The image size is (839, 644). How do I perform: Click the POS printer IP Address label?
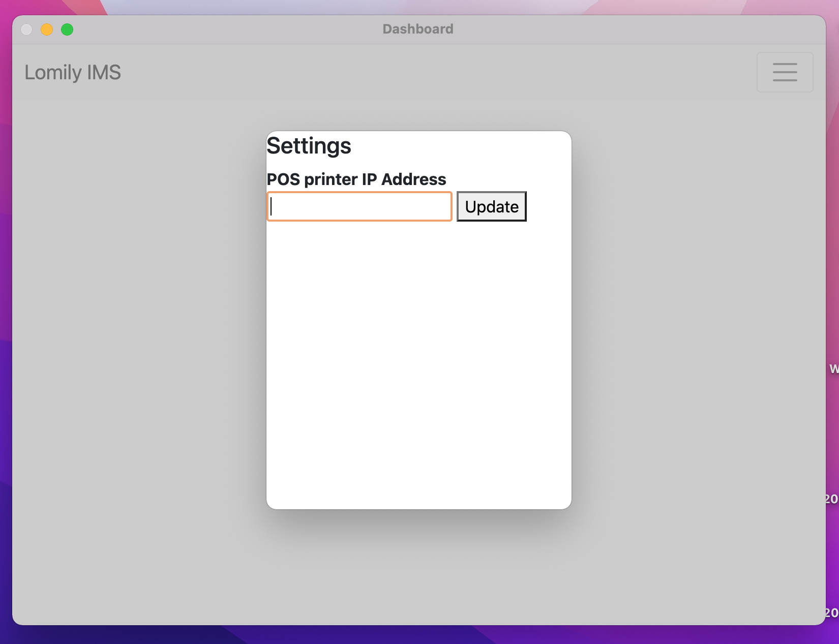(356, 179)
